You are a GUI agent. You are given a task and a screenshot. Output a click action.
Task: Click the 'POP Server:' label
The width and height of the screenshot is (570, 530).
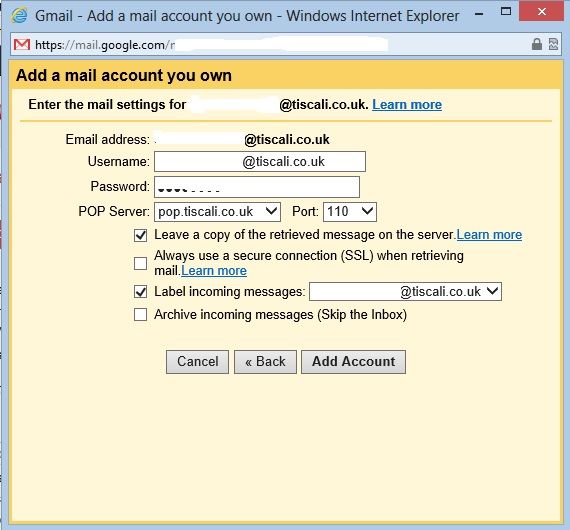pos(114,212)
